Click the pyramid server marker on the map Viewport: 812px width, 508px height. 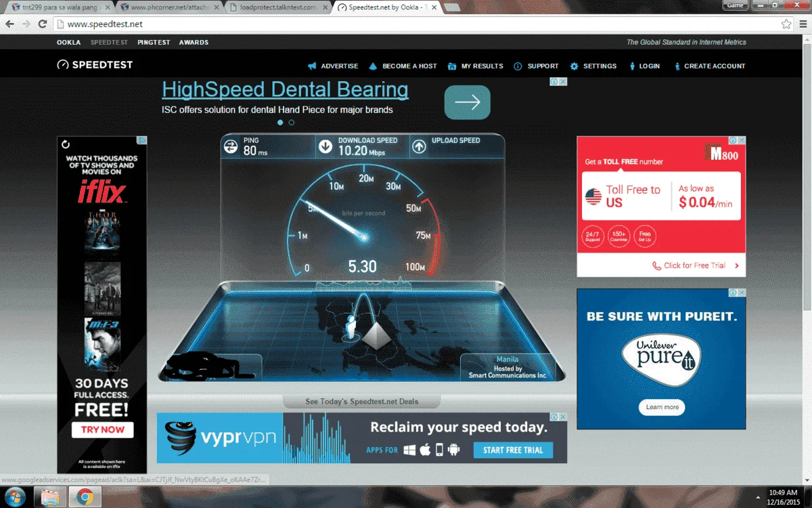(x=375, y=335)
